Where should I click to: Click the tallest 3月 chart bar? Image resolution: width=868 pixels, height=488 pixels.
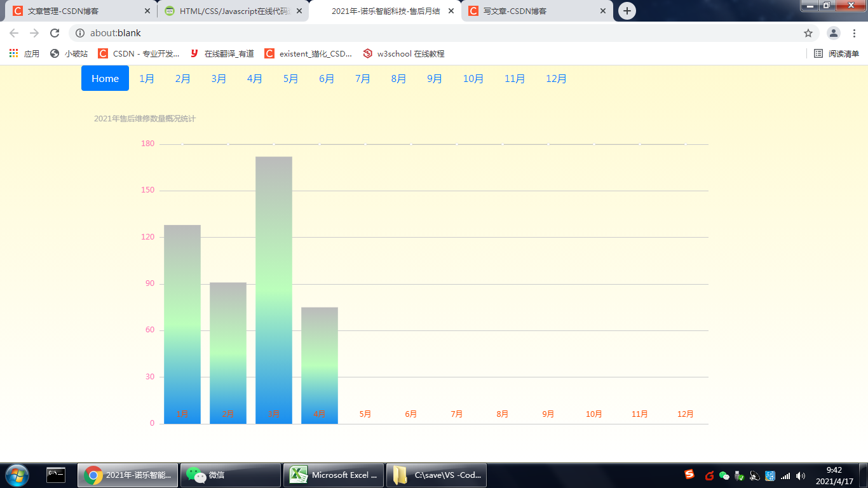click(x=274, y=290)
